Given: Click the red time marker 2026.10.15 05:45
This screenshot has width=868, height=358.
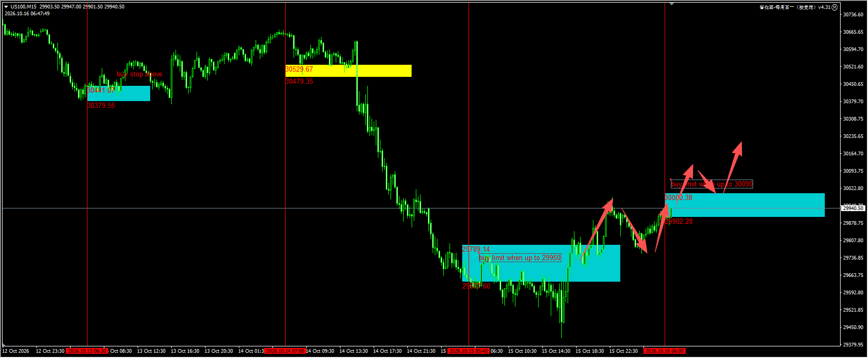Looking at the screenshot, I should (x=469, y=351).
